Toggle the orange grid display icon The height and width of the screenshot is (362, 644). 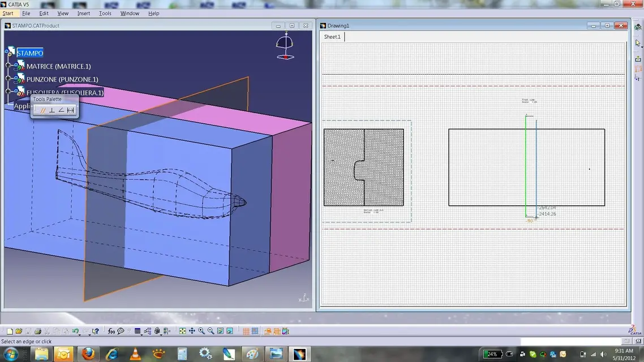(246, 331)
